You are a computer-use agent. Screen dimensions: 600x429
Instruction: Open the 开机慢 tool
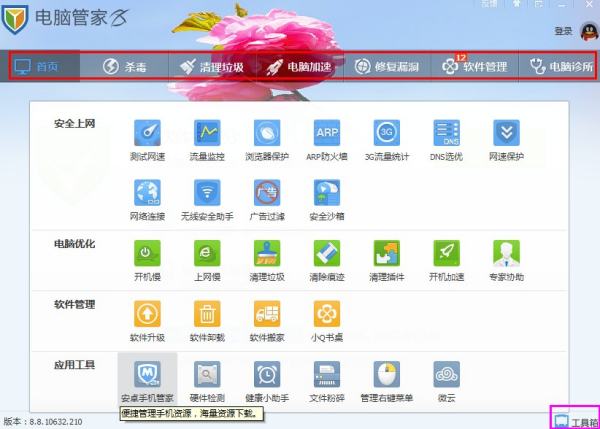147,261
